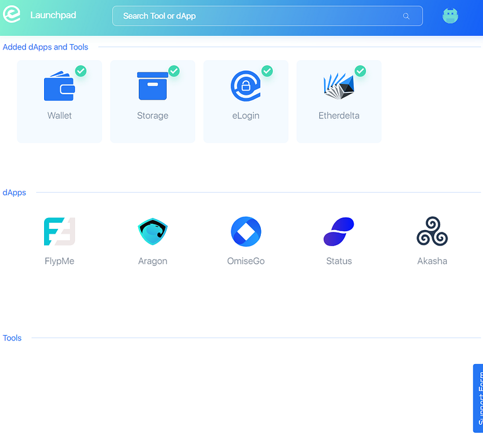The image size is (483, 448).
Task: Toggle the eLogin green checkmark
Action: (267, 71)
